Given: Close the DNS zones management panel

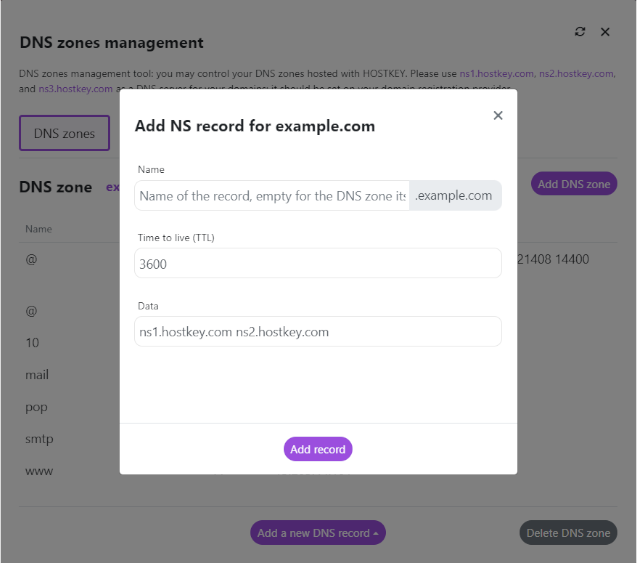Looking at the screenshot, I should (x=605, y=32).
